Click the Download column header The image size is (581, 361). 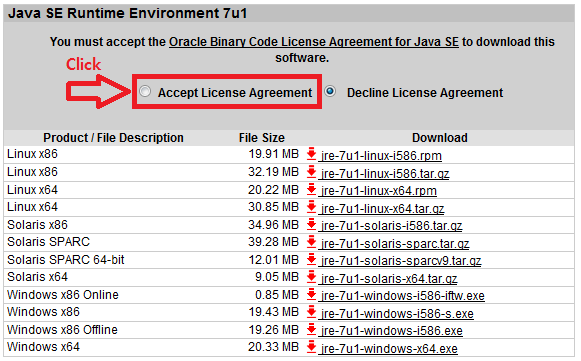point(440,138)
